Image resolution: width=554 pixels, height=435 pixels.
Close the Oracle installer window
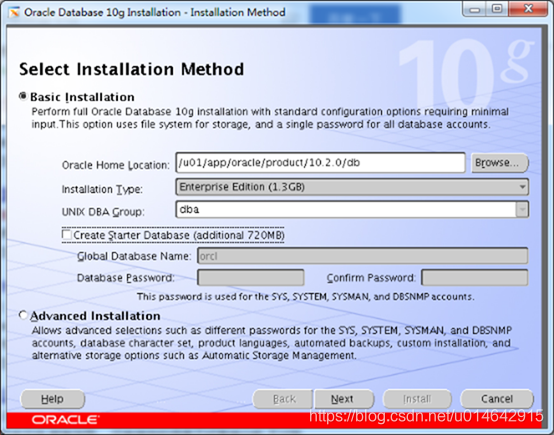click(528, 10)
